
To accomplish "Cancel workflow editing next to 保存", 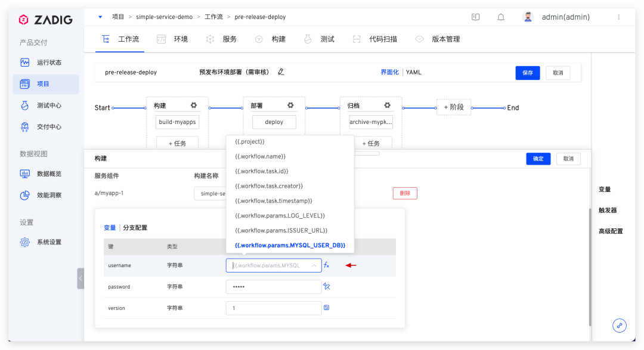I will point(558,73).
